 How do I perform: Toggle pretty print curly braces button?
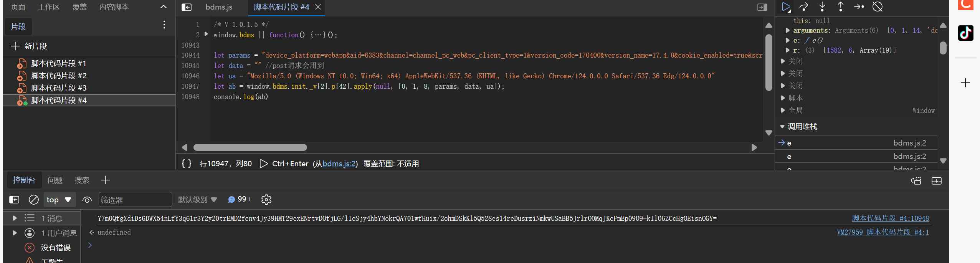186,164
